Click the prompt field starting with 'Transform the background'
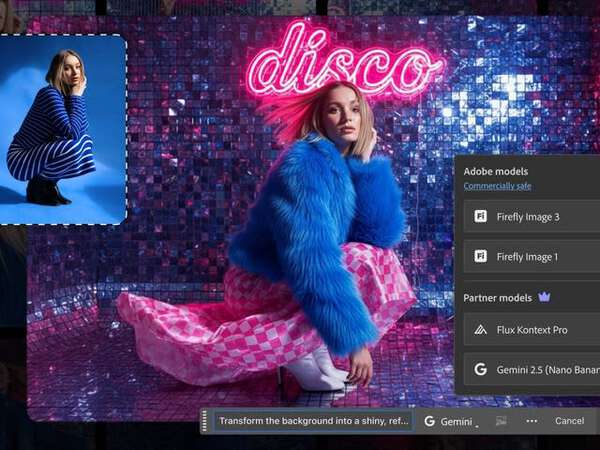Image resolution: width=600 pixels, height=450 pixels. (x=313, y=421)
